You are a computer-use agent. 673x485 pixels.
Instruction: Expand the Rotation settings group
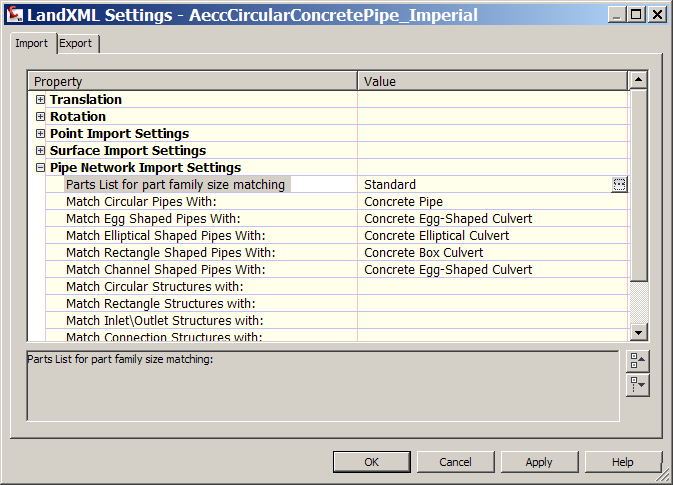coord(41,117)
